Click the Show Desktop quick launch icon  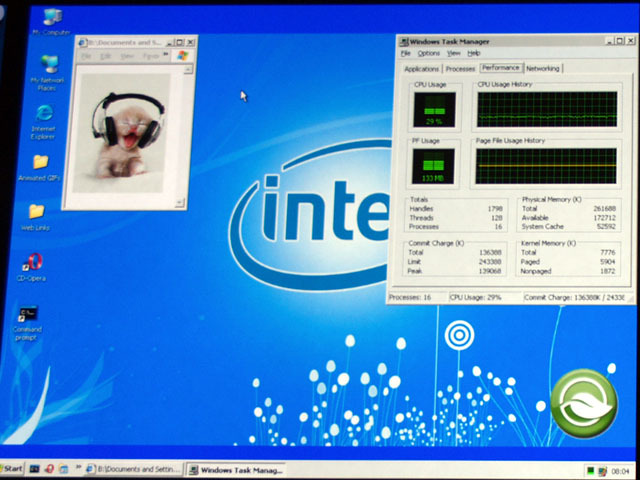tap(63, 469)
